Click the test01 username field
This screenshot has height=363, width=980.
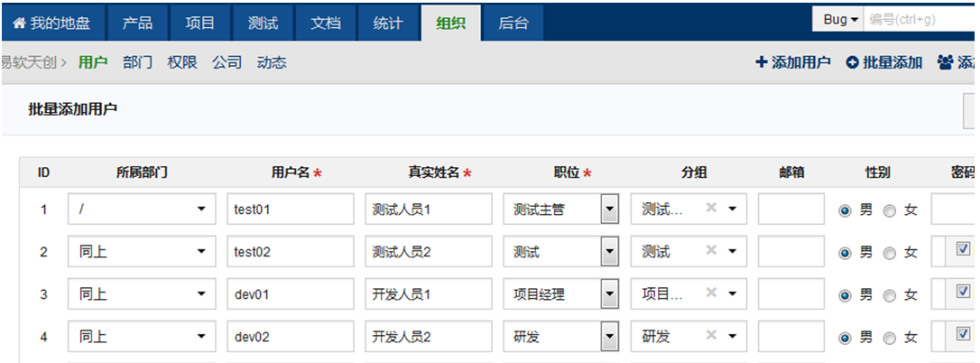click(291, 209)
